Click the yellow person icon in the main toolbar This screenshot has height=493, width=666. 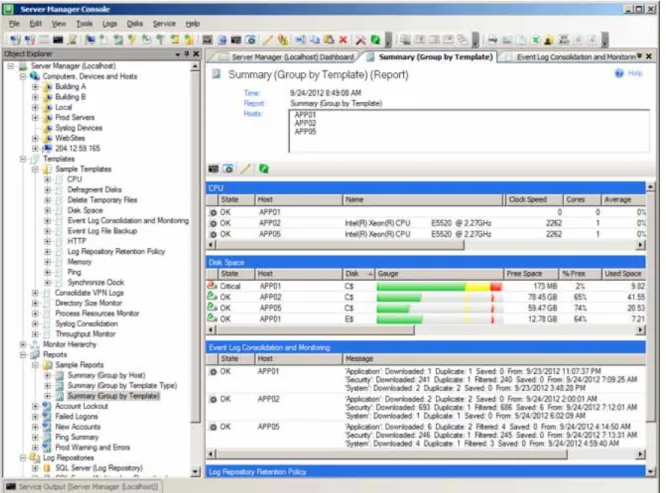pos(549,40)
